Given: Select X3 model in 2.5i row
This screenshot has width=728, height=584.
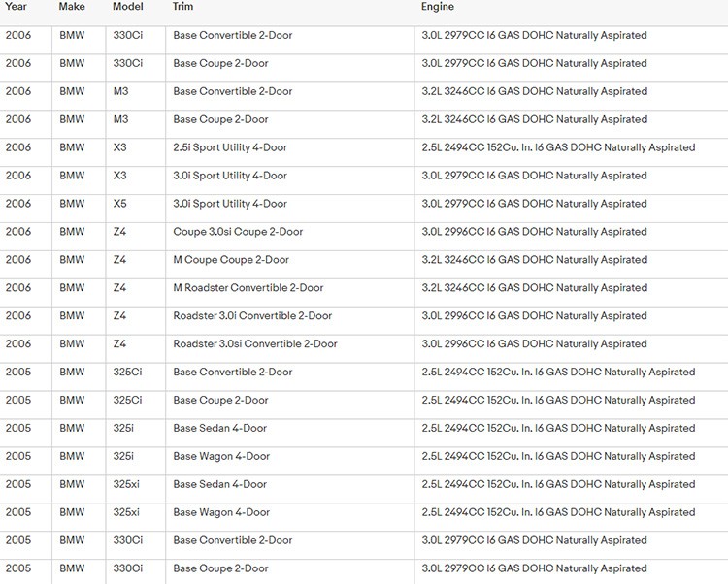Looking at the screenshot, I should click(x=119, y=147).
